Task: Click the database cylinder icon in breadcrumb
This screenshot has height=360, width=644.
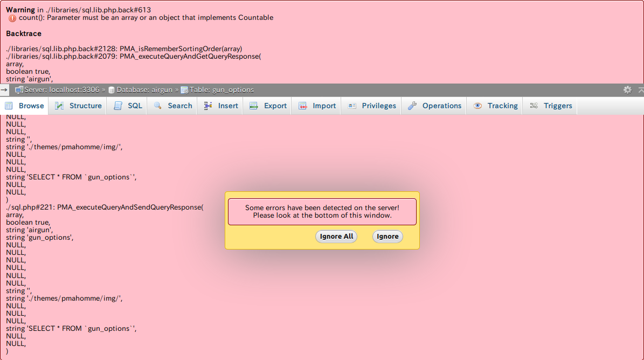Action: [111, 90]
